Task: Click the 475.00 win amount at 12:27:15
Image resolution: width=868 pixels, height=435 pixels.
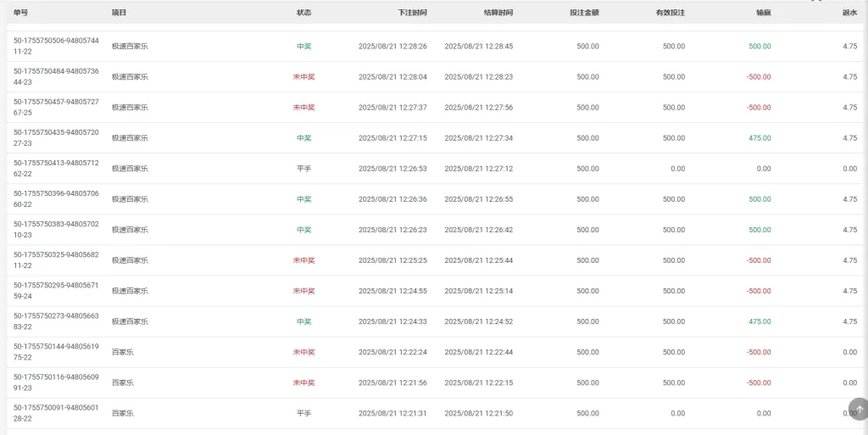Action: (759, 138)
